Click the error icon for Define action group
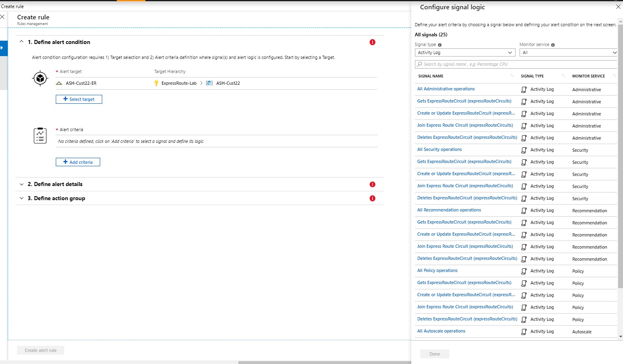This screenshot has width=623, height=364. point(373,199)
